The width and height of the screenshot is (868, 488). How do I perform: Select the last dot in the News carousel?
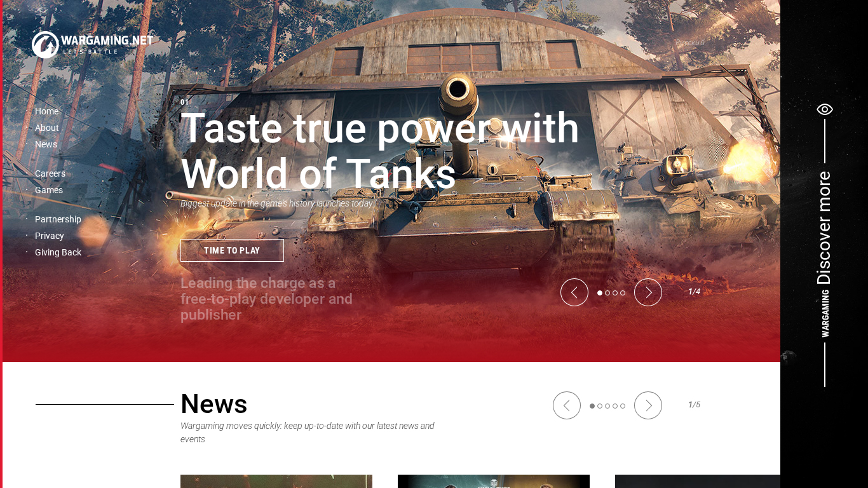click(x=623, y=405)
